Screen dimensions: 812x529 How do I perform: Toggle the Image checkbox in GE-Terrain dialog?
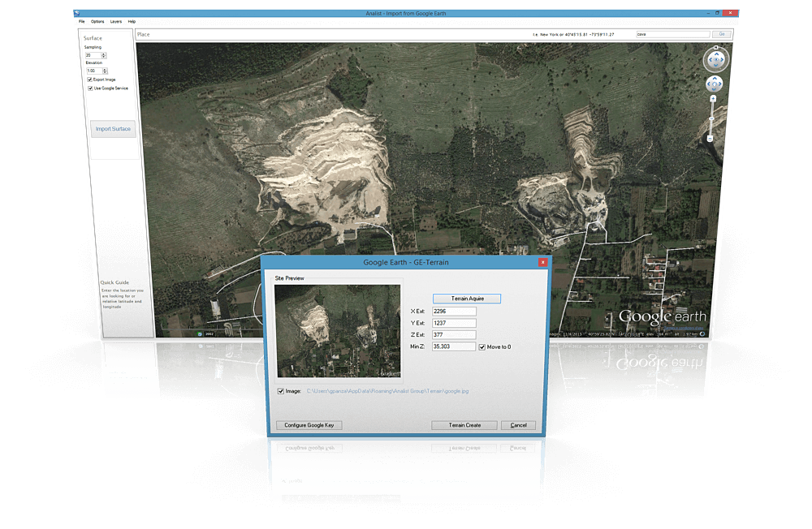[281, 391]
